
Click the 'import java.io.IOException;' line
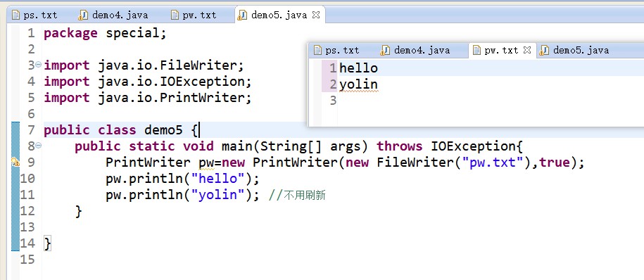coord(147,82)
